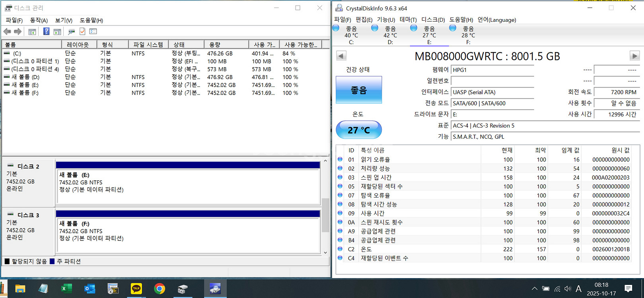This screenshot has height=298, width=644.
Task: Select the 새 볼륨 (E:) partition block
Action: click(188, 187)
